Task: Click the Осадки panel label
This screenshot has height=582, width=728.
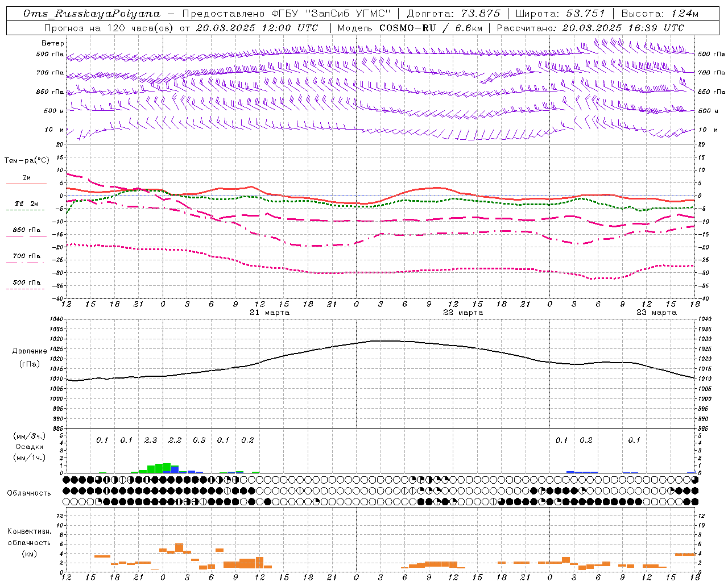Action: (x=29, y=447)
